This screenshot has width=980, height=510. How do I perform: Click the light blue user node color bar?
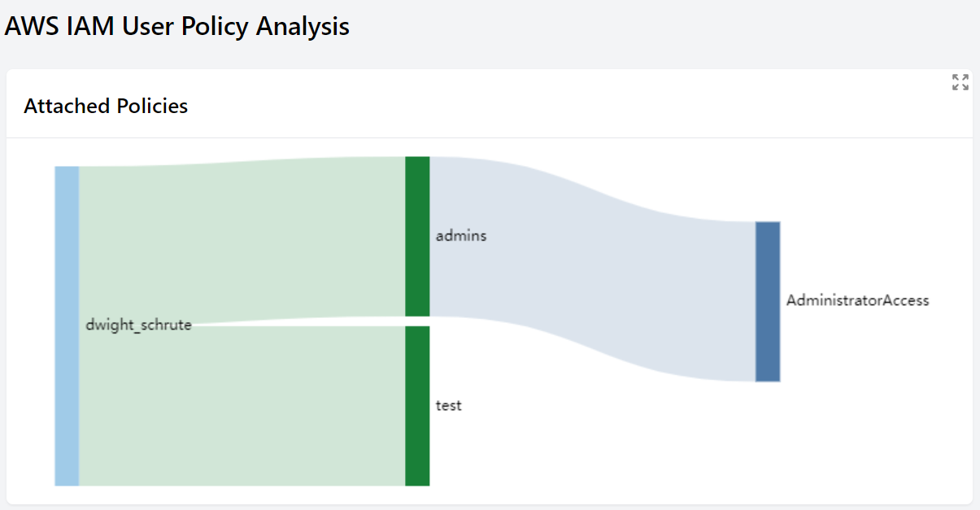pos(67,325)
